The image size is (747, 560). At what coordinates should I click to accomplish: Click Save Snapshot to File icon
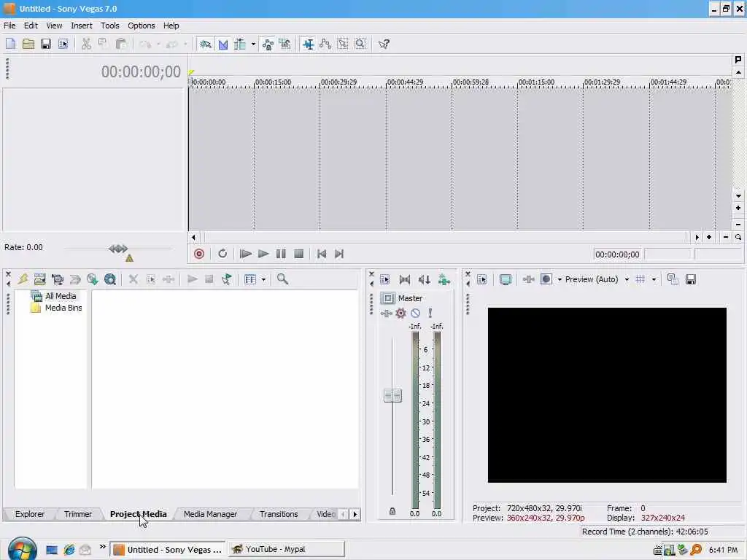click(x=691, y=279)
